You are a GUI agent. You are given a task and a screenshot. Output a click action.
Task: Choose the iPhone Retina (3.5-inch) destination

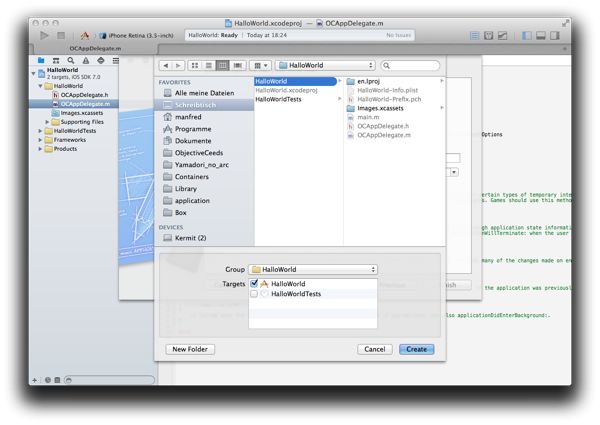[137, 36]
